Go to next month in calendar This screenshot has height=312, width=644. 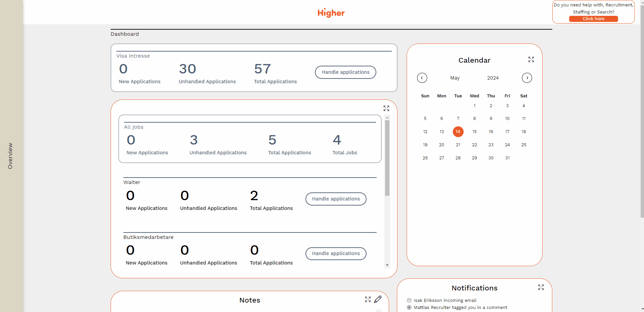tap(527, 78)
